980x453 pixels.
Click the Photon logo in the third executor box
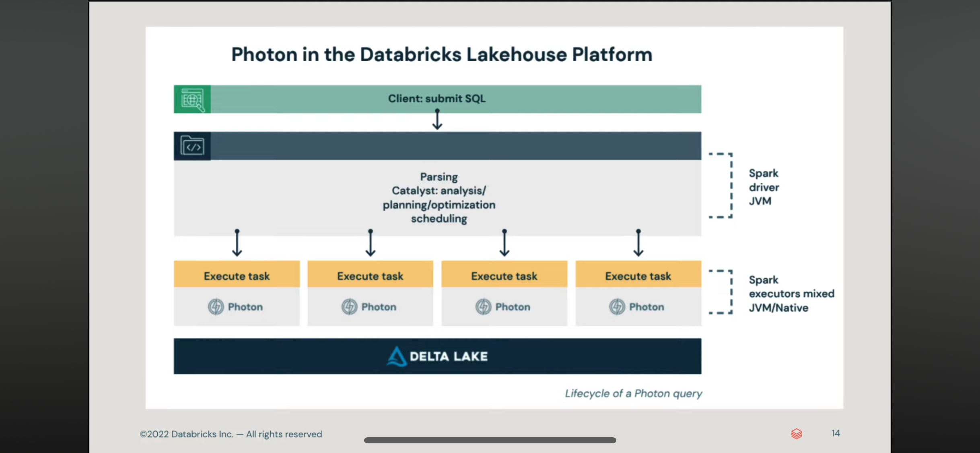coord(484,307)
